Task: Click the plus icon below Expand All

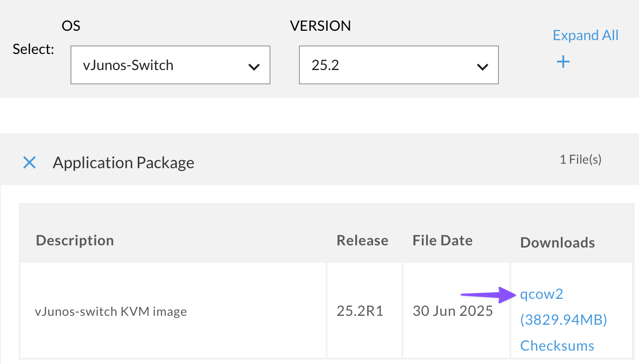Action: pos(563,62)
